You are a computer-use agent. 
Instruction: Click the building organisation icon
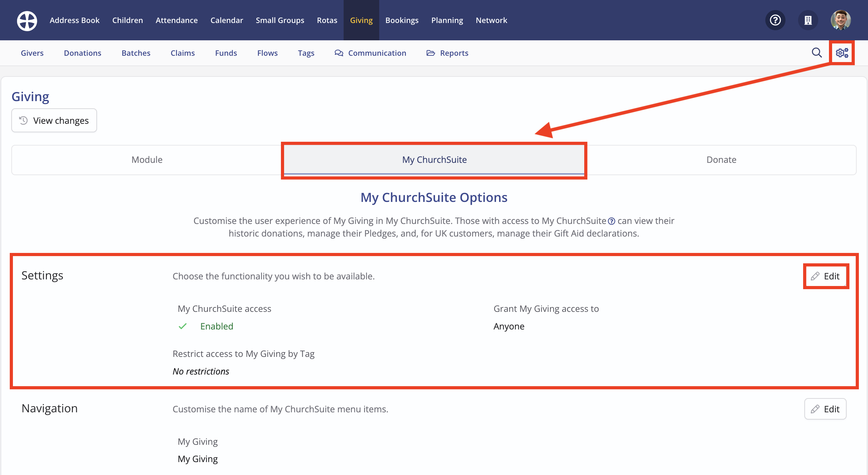[808, 20]
